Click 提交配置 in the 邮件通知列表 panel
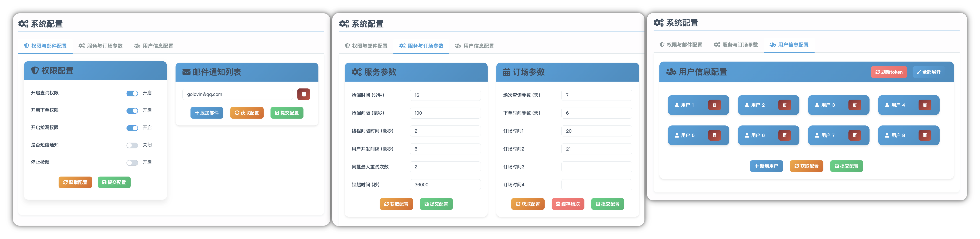 click(287, 113)
